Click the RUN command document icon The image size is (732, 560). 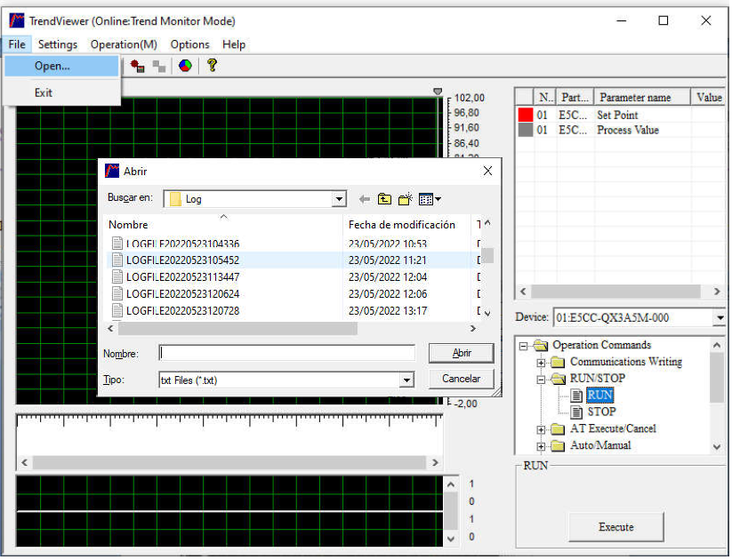click(577, 396)
